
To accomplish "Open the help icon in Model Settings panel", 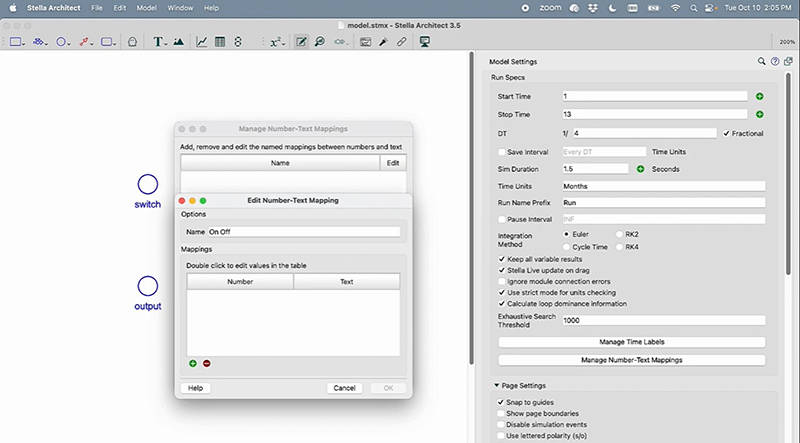I will 775,61.
